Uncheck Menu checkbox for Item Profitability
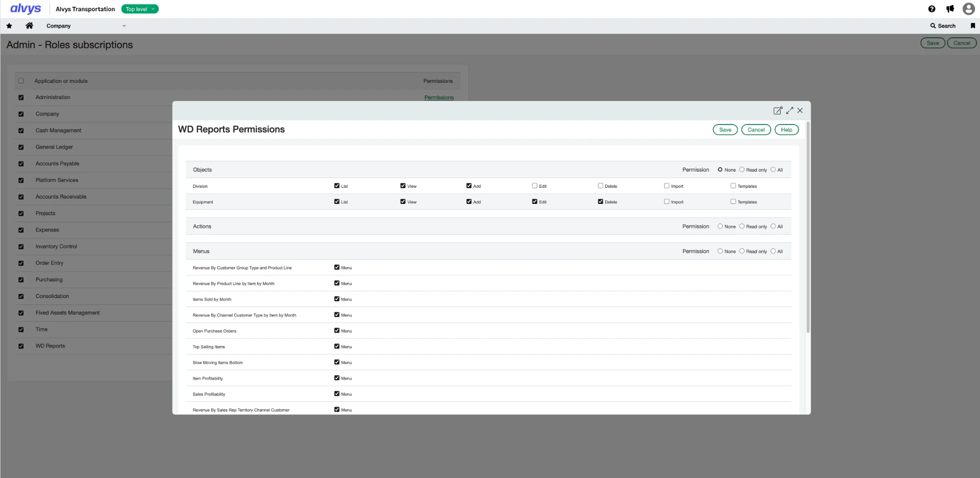The height and width of the screenshot is (478, 980). [337, 378]
